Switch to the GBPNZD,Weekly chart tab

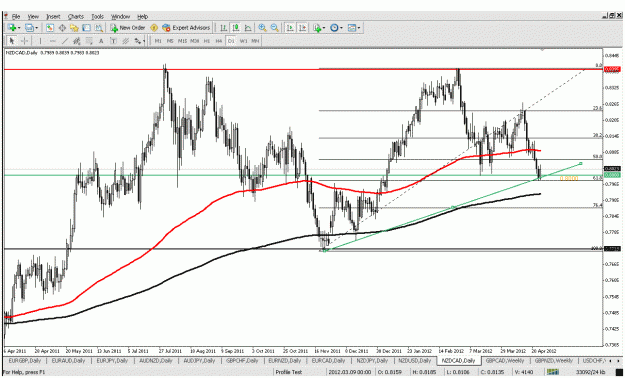point(554,360)
